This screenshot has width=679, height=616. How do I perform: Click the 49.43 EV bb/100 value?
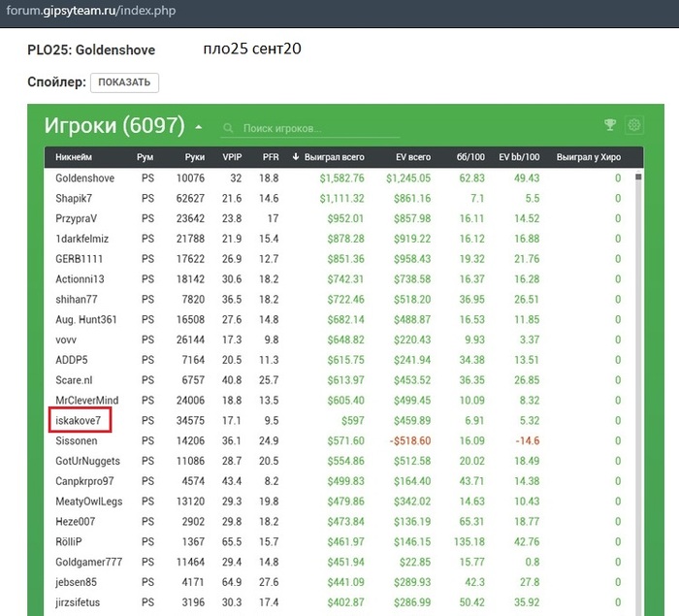[527, 178]
